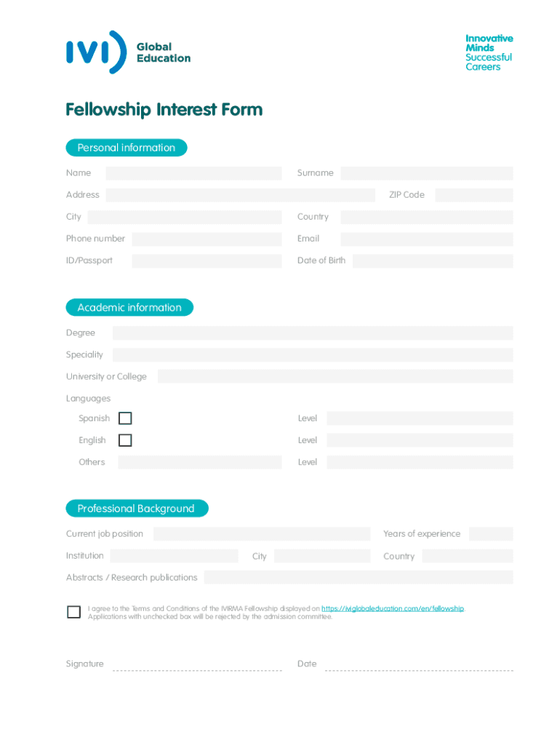This screenshot has width=560, height=745.
Task: Click the Surname input field
Action: 426,173
